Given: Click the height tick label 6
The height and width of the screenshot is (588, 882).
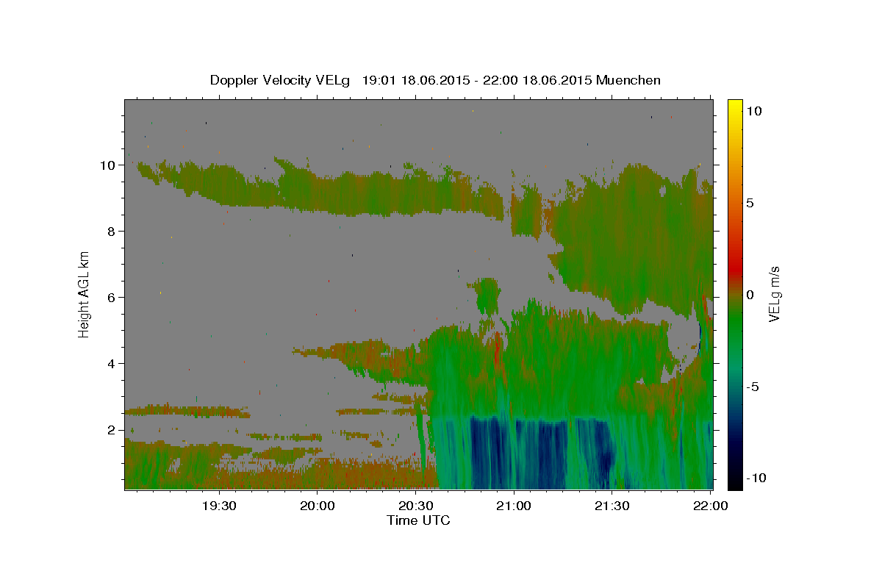Looking at the screenshot, I should pos(112,297).
